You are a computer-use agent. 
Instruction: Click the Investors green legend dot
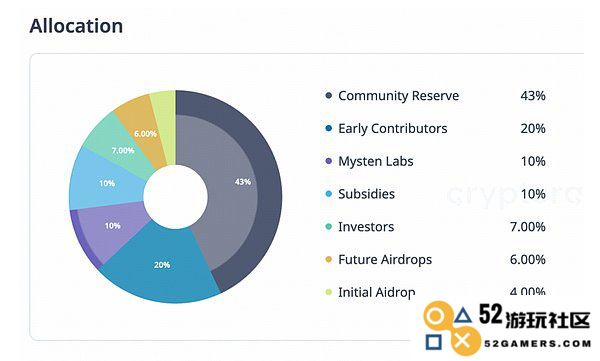point(328,227)
